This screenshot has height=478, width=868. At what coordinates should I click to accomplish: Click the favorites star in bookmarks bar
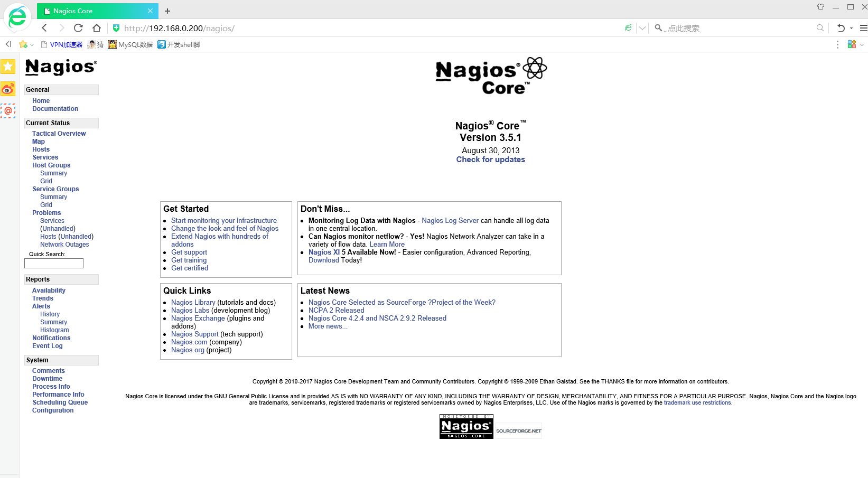(x=23, y=44)
